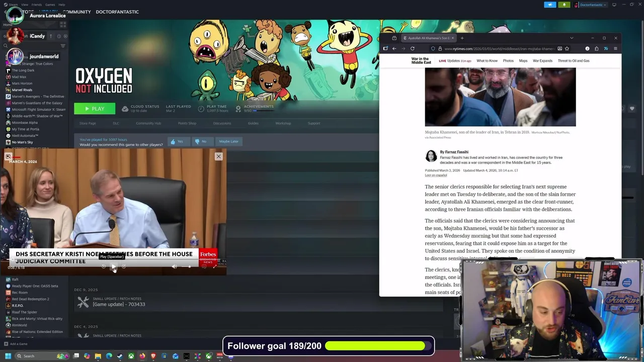Open the Points Shop tab

pos(187,123)
